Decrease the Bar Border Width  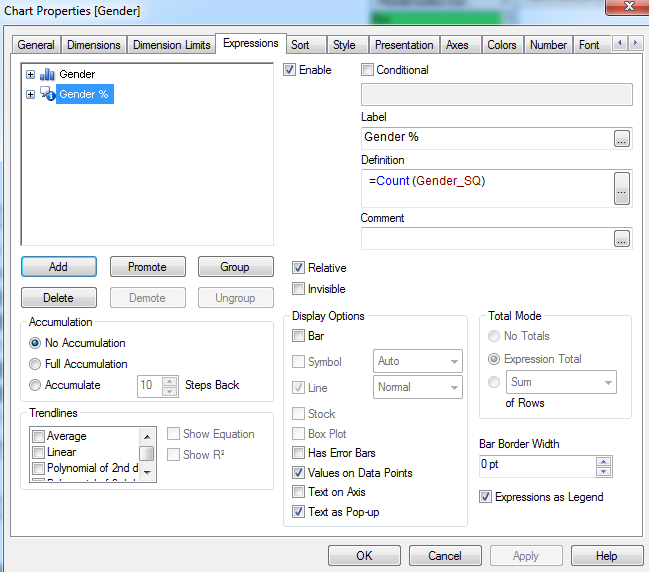pos(603,471)
